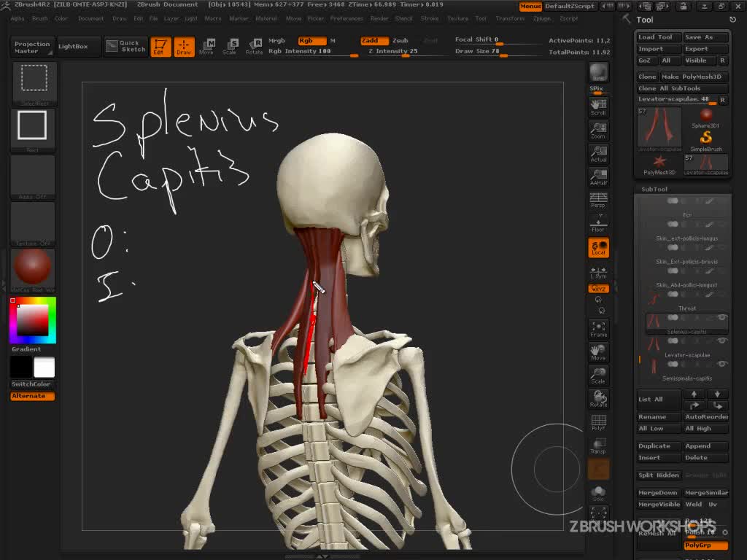Viewport: 747px width, 560px height.
Task: Select the PolyMesh3D star tool icon
Action: coord(659,165)
